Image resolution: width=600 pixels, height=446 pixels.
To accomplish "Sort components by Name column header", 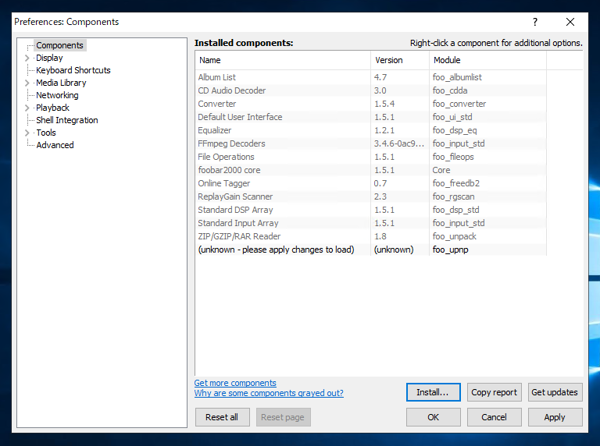I will [x=281, y=60].
